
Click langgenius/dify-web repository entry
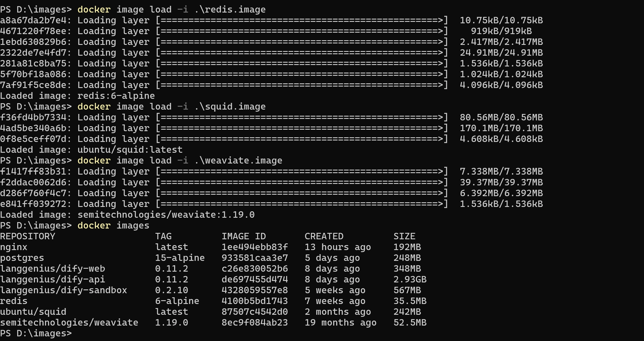click(x=52, y=269)
